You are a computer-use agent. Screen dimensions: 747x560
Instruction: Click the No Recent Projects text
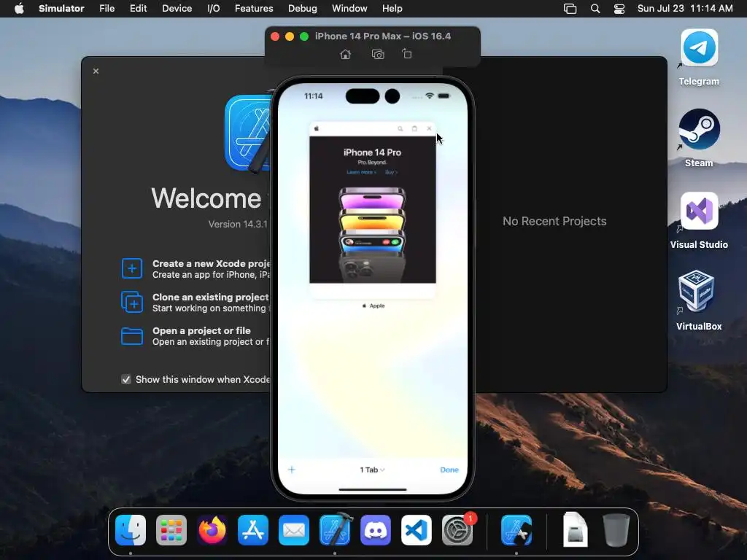coord(554,222)
